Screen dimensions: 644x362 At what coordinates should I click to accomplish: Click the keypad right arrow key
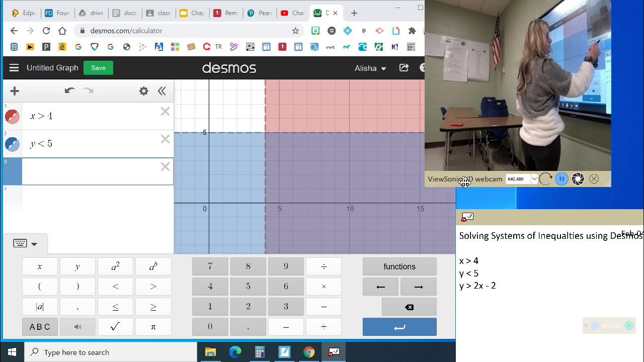pyautogui.click(x=419, y=287)
